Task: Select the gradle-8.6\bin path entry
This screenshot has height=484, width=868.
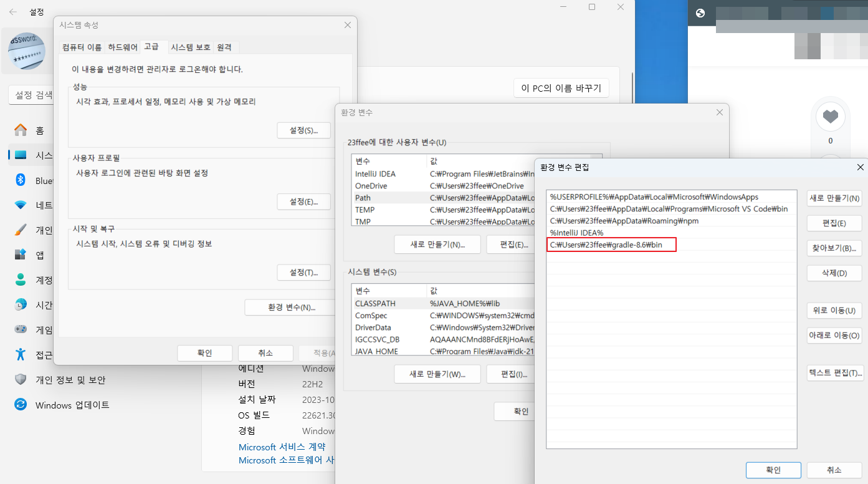Action: pos(672,245)
